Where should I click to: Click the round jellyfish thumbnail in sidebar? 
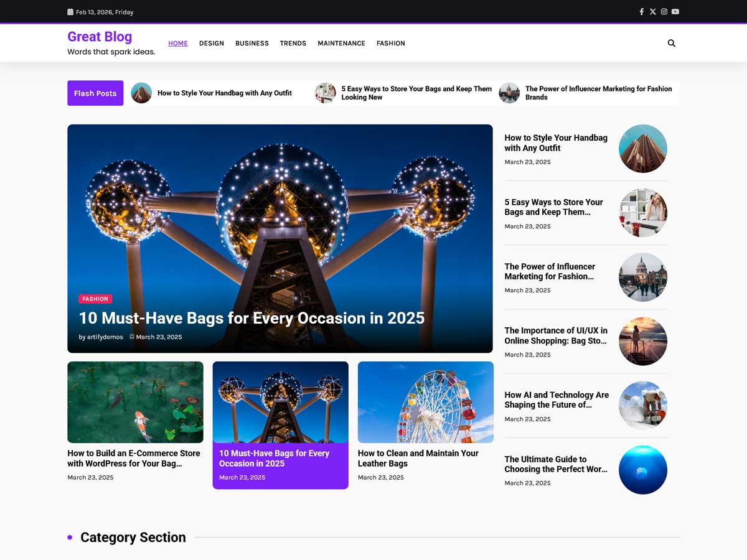642,470
